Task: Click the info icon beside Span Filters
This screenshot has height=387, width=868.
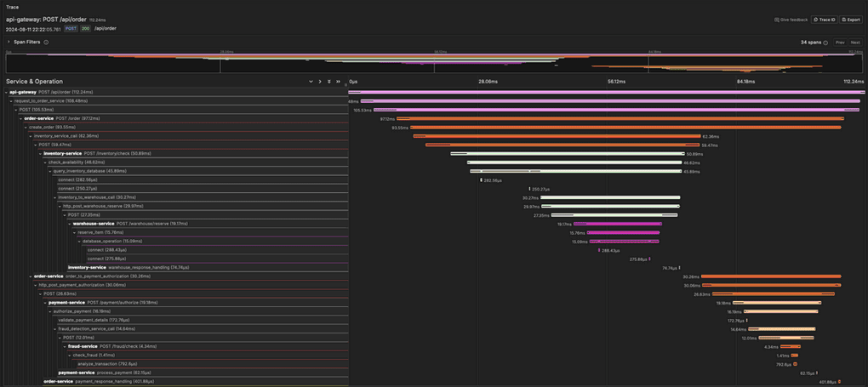Action: click(46, 42)
